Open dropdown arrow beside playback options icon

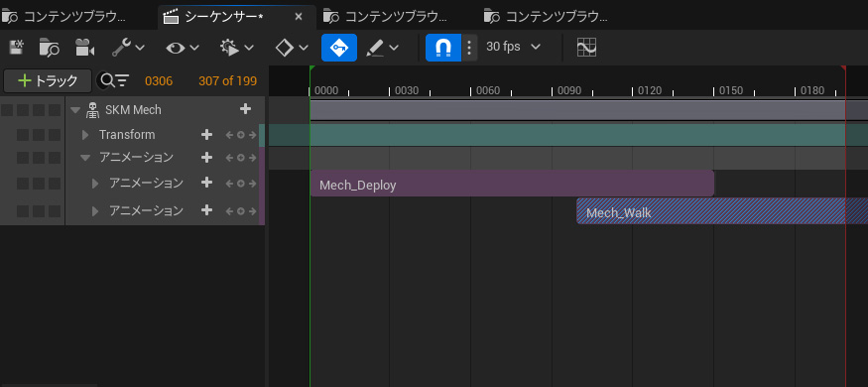click(249, 48)
